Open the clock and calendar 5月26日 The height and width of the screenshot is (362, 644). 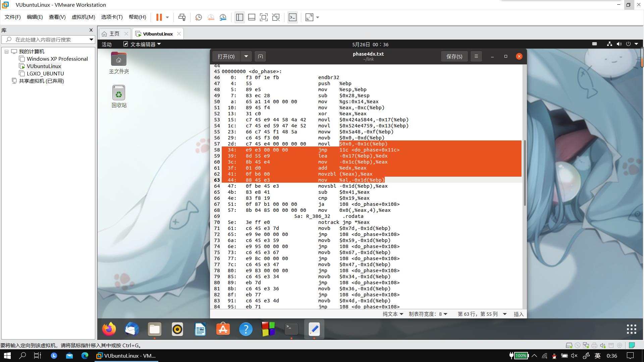coord(370,45)
